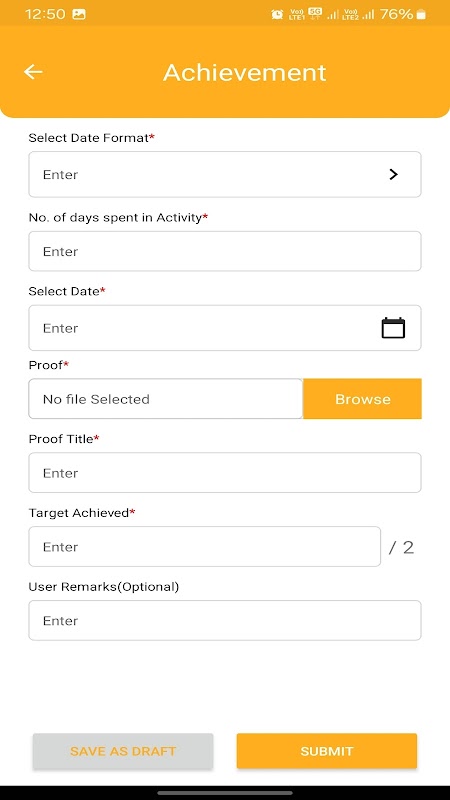
Task: Select the No file Selected box
Action: coord(166,399)
